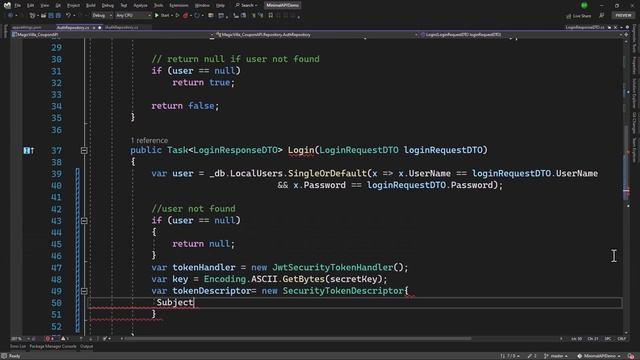This screenshot has height=360, width=640.
Task: Click the Ready status text
Action: pos(14,356)
